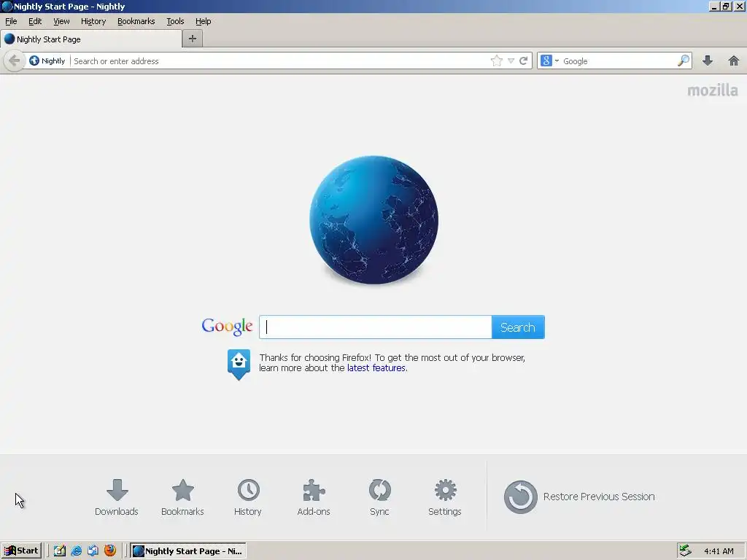Image resolution: width=747 pixels, height=560 pixels.
Task: Launch Firefox from quick launch
Action: pos(110,551)
